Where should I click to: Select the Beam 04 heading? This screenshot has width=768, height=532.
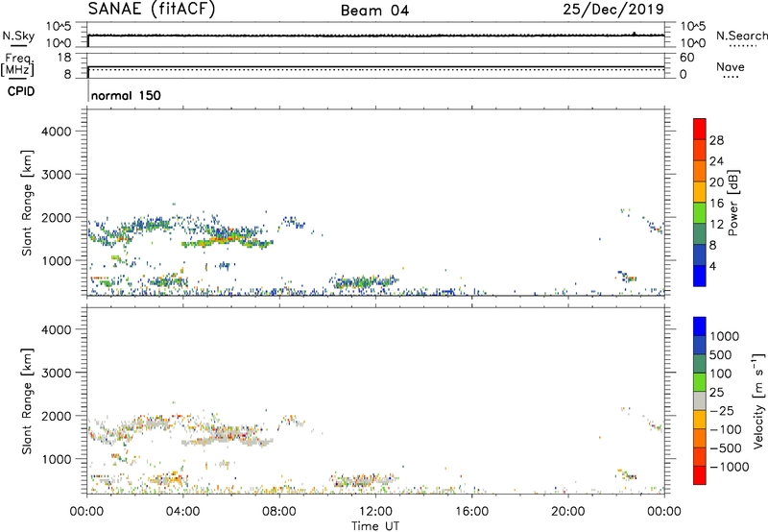tap(374, 11)
